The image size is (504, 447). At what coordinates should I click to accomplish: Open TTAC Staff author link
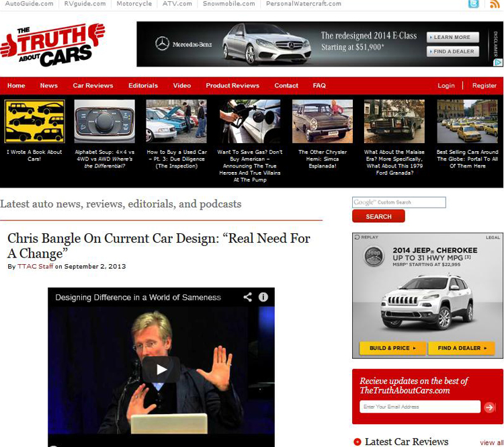pos(35,266)
